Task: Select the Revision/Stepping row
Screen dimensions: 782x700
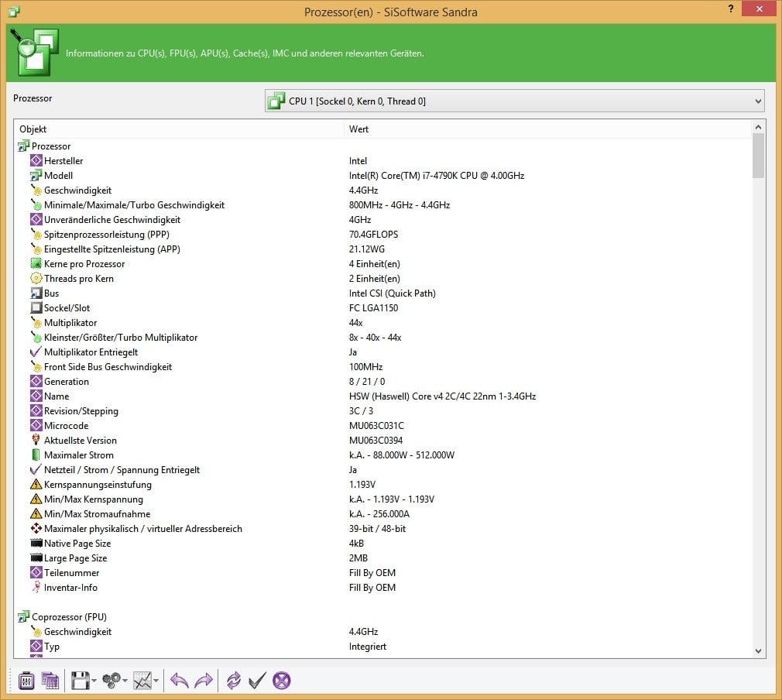Action: pyautogui.click(x=382, y=411)
